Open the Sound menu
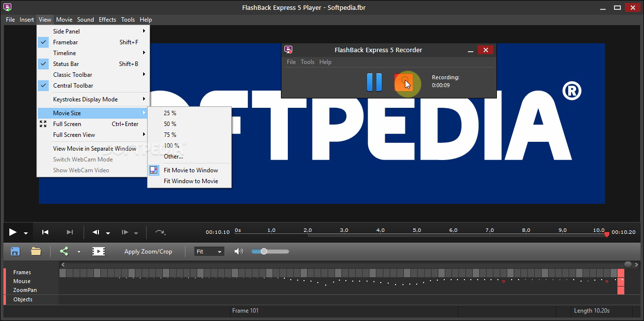The width and height of the screenshot is (644, 321). click(x=85, y=20)
